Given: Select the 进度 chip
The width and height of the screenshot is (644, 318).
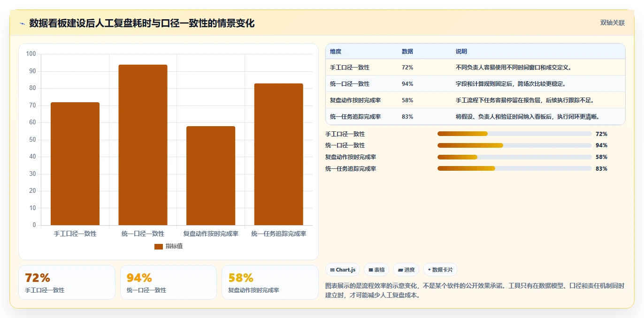Looking at the screenshot, I should pyautogui.click(x=406, y=270).
